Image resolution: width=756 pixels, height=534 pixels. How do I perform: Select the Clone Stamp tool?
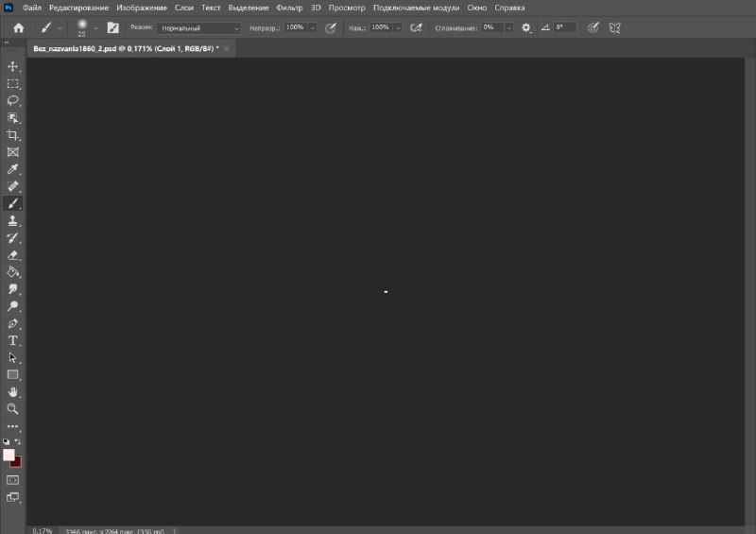13,220
